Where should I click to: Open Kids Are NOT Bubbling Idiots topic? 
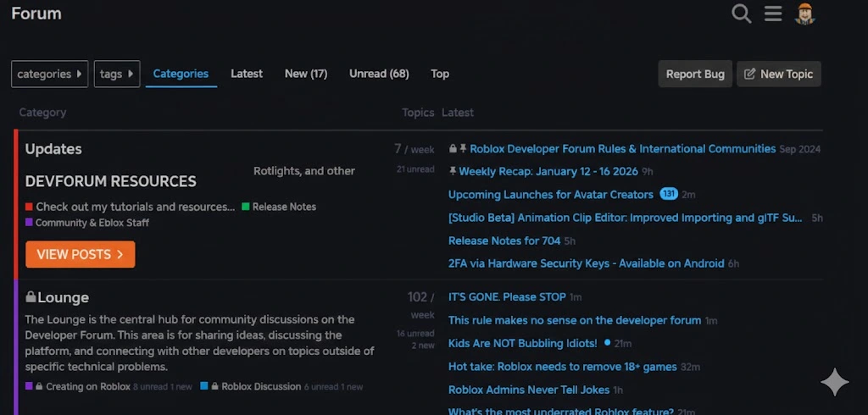522,344
